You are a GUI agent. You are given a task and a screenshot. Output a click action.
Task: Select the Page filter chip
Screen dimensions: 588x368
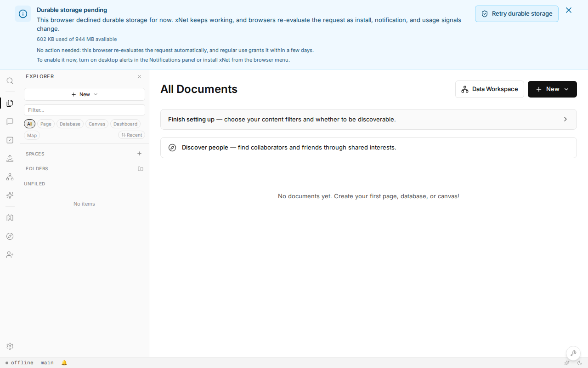(x=46, y=124)
